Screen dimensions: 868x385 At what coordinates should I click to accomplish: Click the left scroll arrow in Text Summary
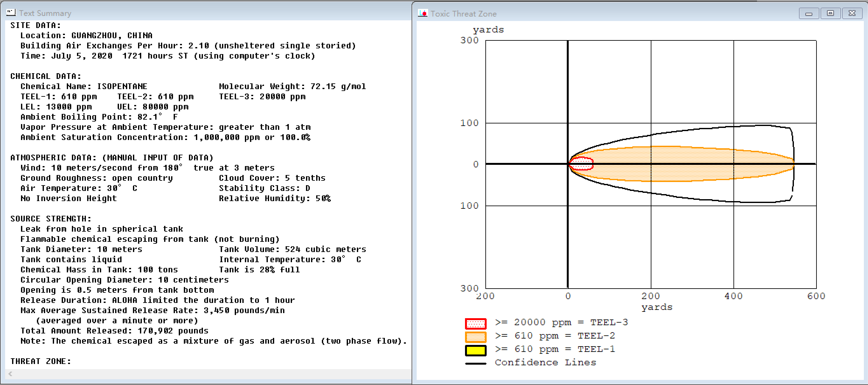click(10, 374)
